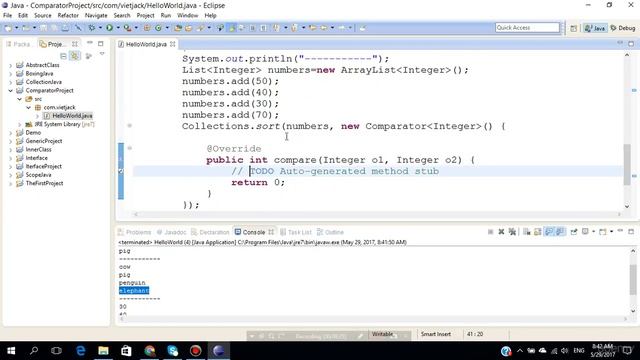Screen dimensions: 640x360
Task: Click Collapse All in Project Explorer
Action: [63, 56]
